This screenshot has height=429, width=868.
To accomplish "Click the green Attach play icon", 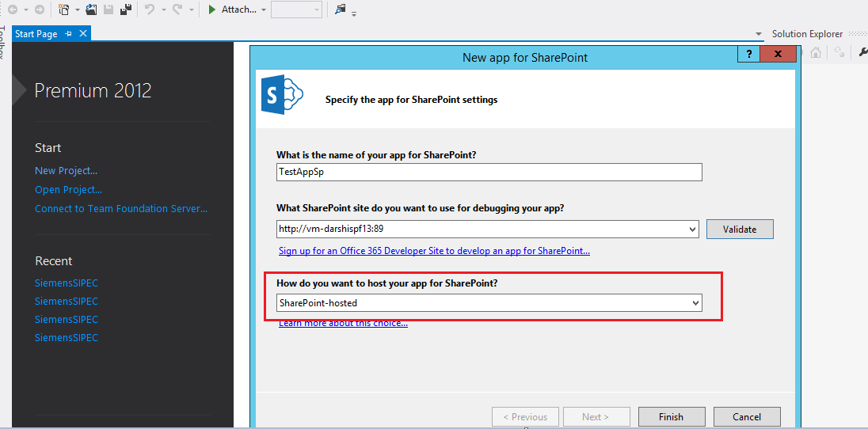I will [x=211, y=9].
